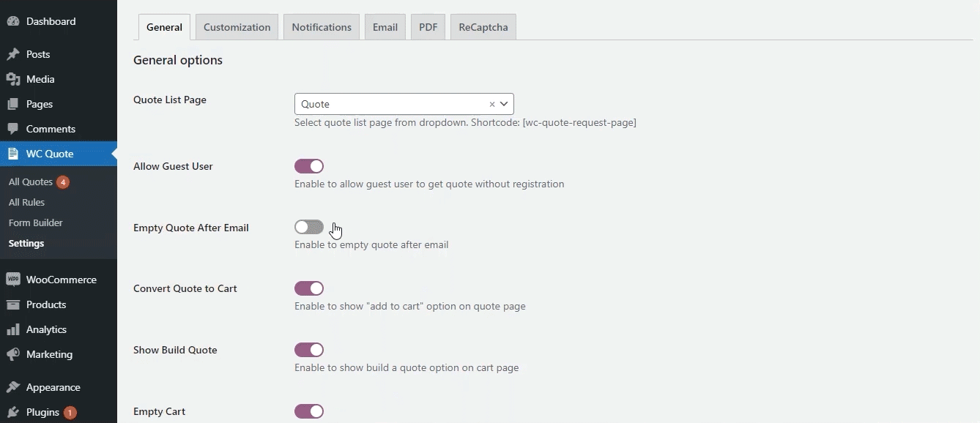Click the Posts pushpin icon
980x423 pixels.
(13, 54)
